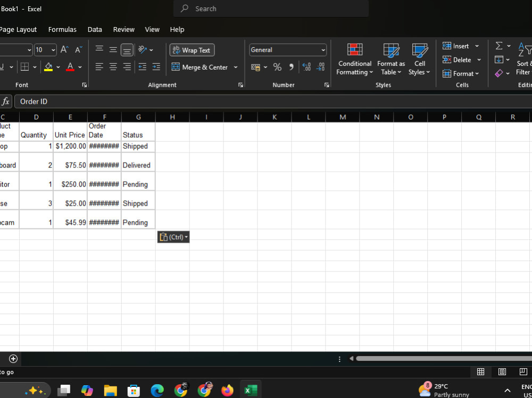Open the View tab

click(x=152, y=30)
